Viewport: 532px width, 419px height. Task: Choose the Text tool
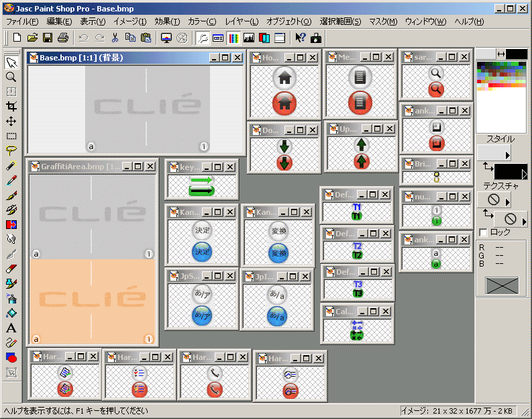(x=11, y=328)
